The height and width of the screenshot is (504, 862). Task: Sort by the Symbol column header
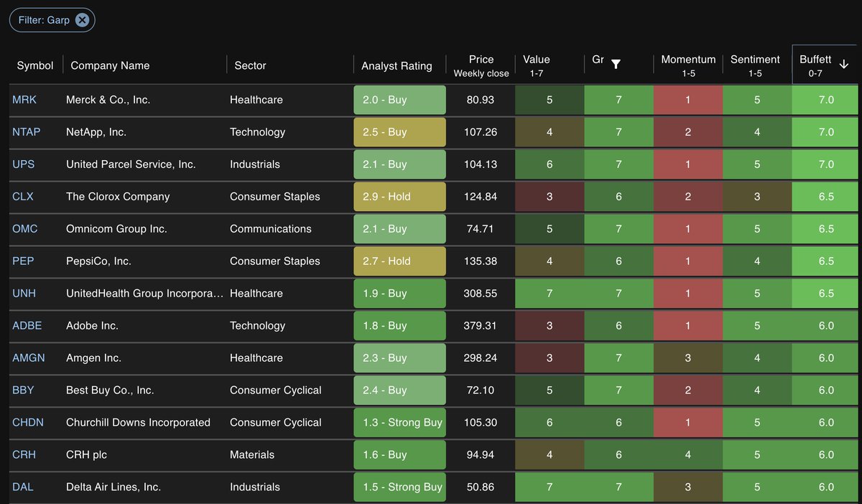(x=35, y=65)
